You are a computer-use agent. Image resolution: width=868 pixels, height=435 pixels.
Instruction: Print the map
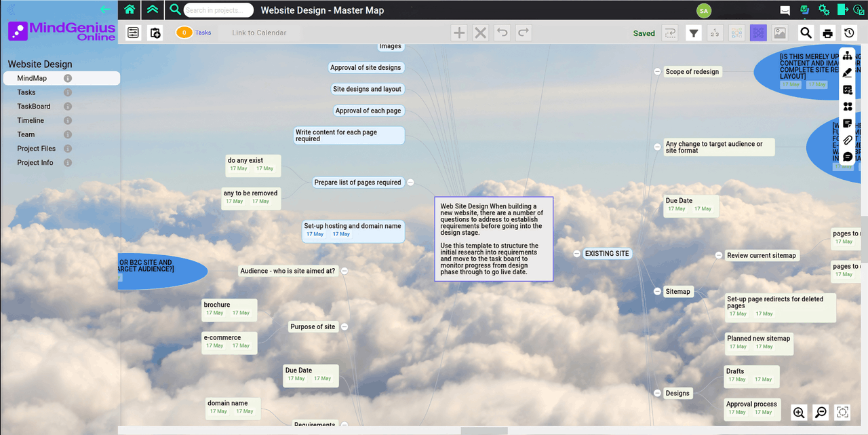(827, 33)
